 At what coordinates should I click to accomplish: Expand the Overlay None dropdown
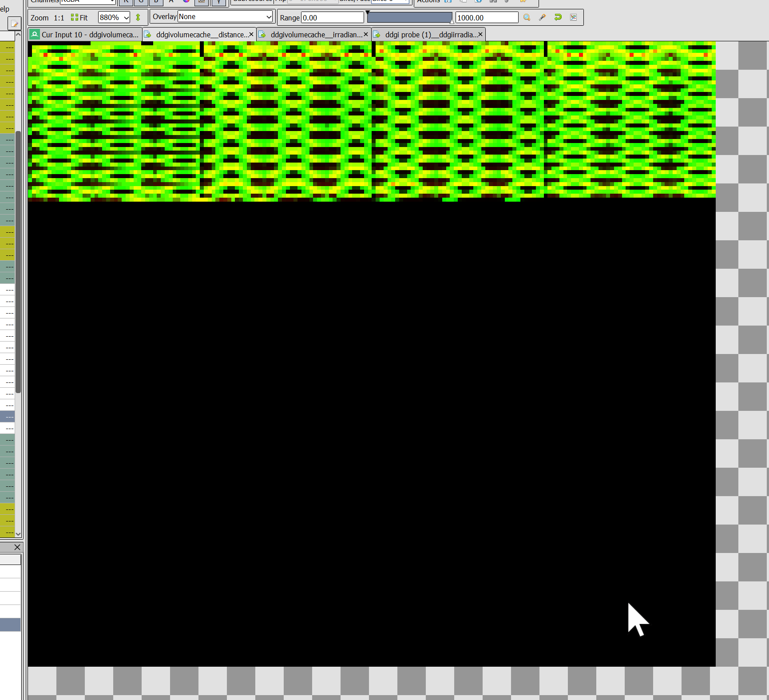point(269,17)
